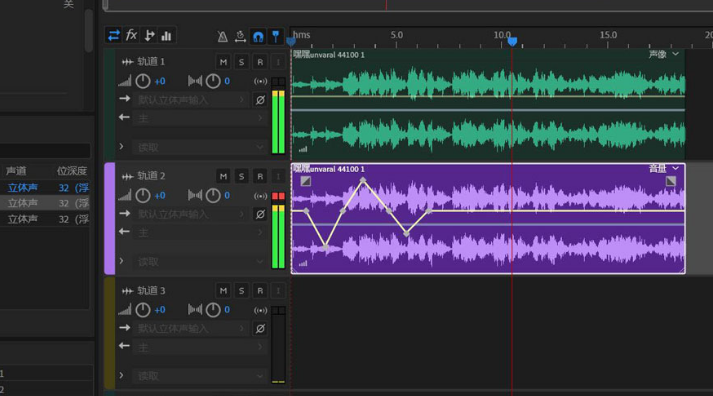Click the blue playhead marker at 10.0
713x396 pixels.
coord(512,41)
